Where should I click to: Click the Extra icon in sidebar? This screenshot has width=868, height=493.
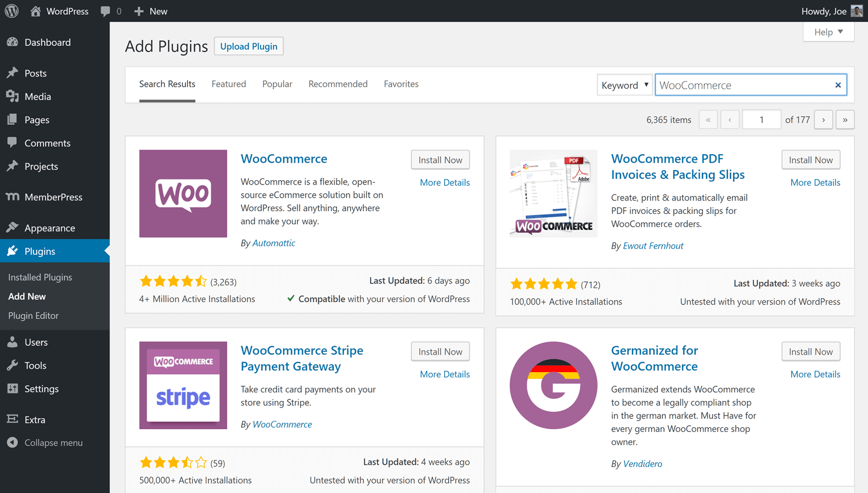[x=12, y=419]
